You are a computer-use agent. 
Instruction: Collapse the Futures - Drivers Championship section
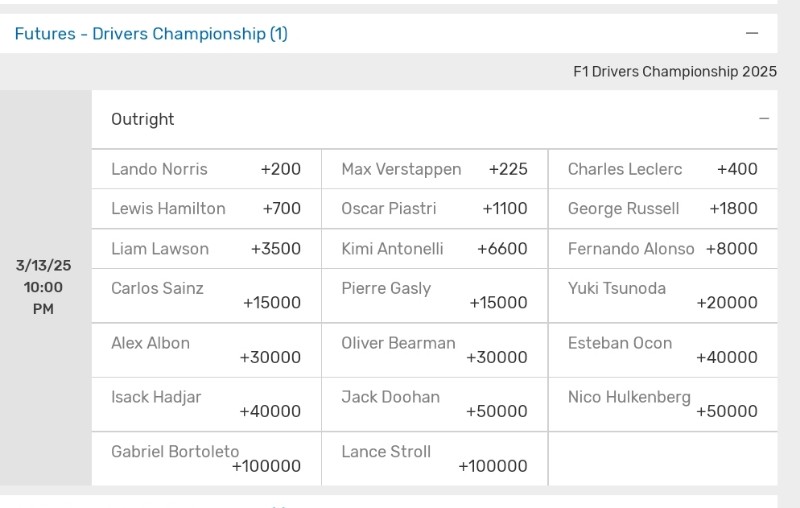pyautogui.click(x=752, y=34)
